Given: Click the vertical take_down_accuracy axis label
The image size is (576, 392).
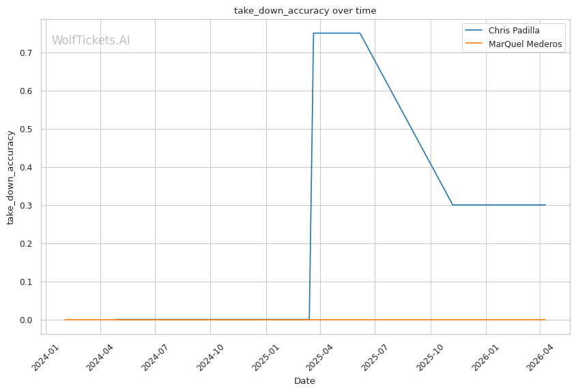Looking at the screenshot, I should click(x=11, y=177).
